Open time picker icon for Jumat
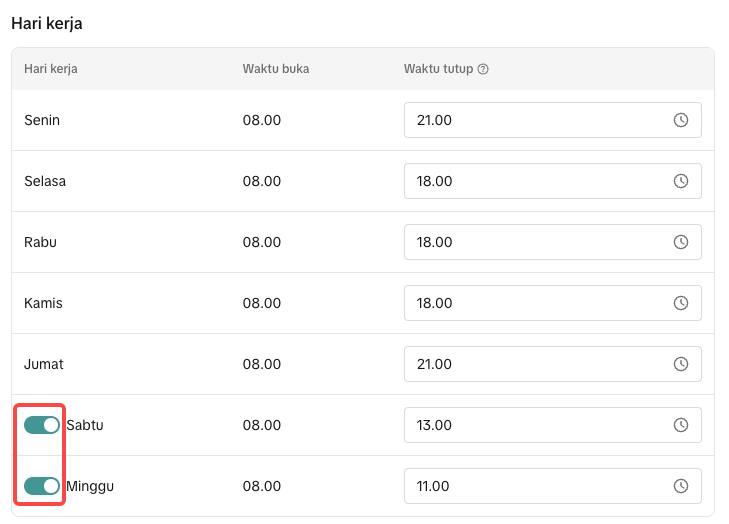 pyautogui.click(x=681, y=364)
